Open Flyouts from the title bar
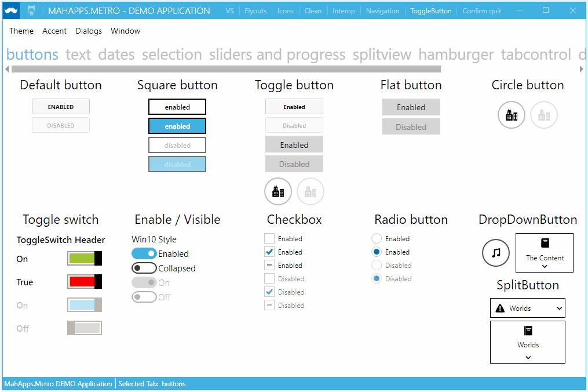 tap(255, 11)
